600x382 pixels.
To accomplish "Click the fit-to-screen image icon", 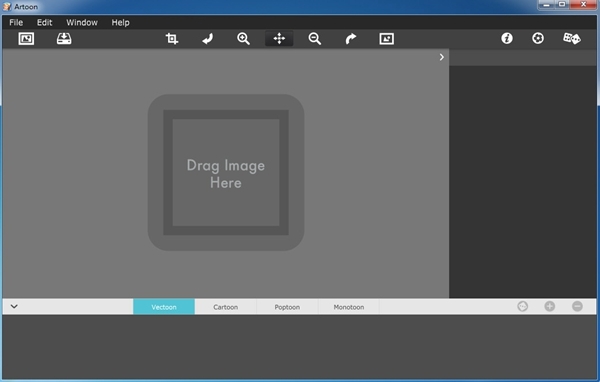I will [386, 39].
